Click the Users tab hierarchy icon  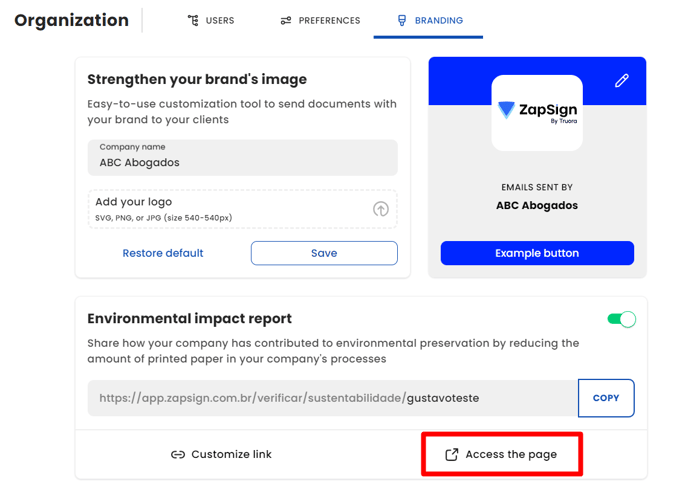pyautogui.click(x=193, y=20)
